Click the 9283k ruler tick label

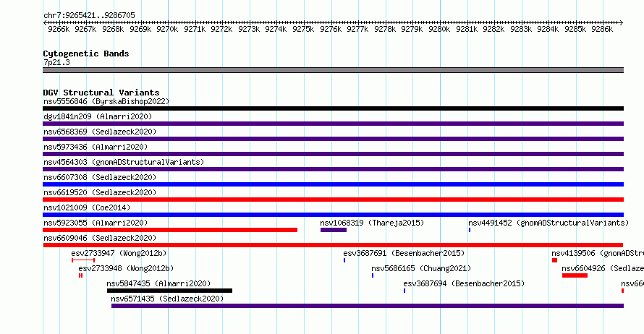[521, 29]
